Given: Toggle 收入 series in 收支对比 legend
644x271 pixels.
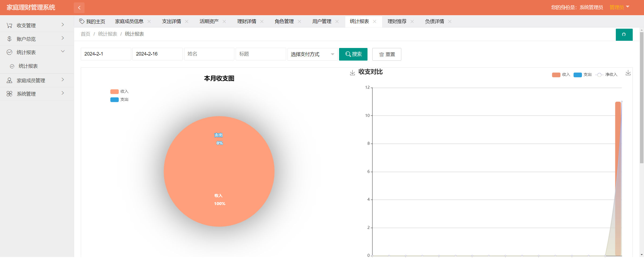Looking at the screenshot, I should coord(561,75).
